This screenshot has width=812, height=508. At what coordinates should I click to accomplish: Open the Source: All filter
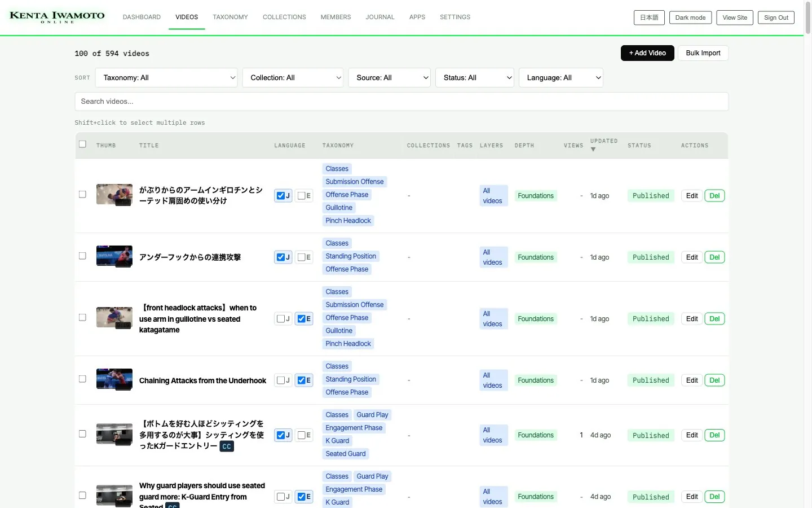coord(390,78)
